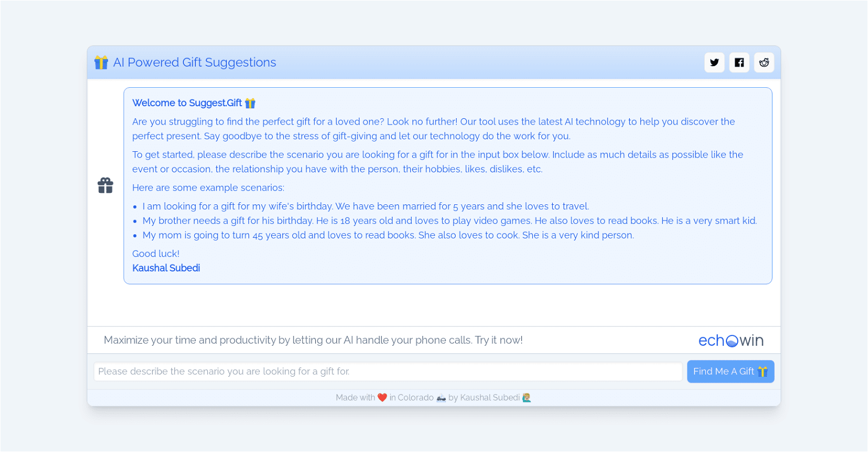The width and height of the screenshot is (868, 452).
Task: Click the red heart emoji in the footer
Action: [382, 397]
